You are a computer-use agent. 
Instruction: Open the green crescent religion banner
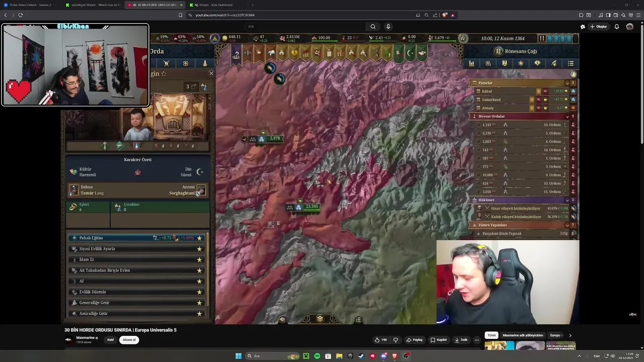[x=410, y=53]
